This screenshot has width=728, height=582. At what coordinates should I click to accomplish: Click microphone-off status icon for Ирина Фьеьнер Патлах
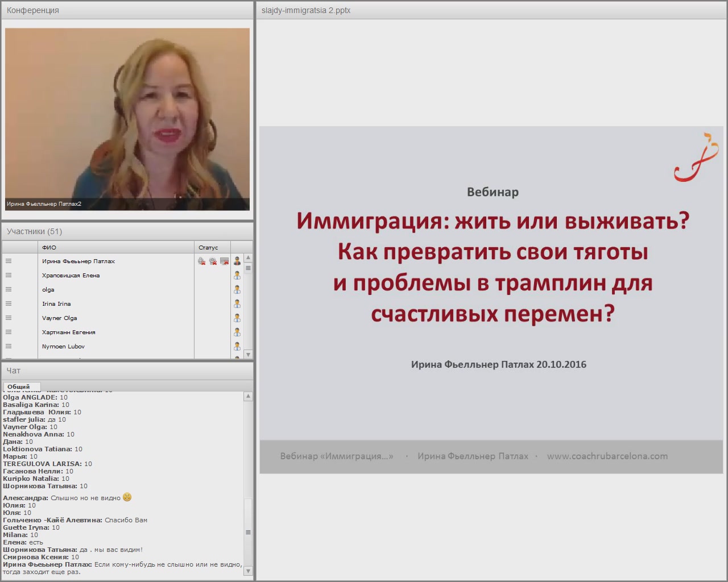(x=201, y=261)
